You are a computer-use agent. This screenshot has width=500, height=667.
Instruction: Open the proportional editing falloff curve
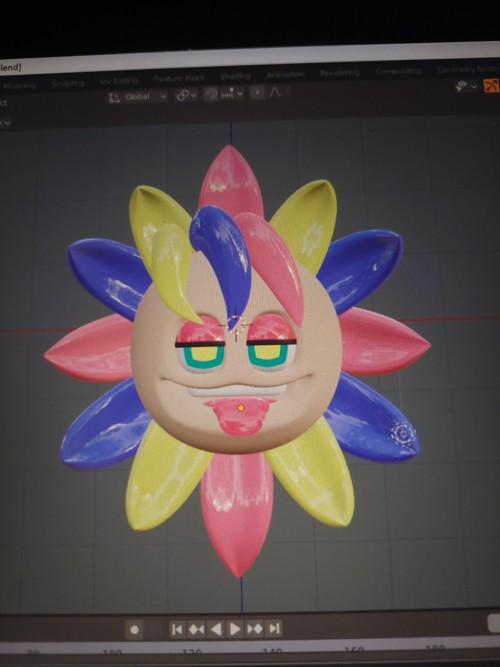click(275, 92)
